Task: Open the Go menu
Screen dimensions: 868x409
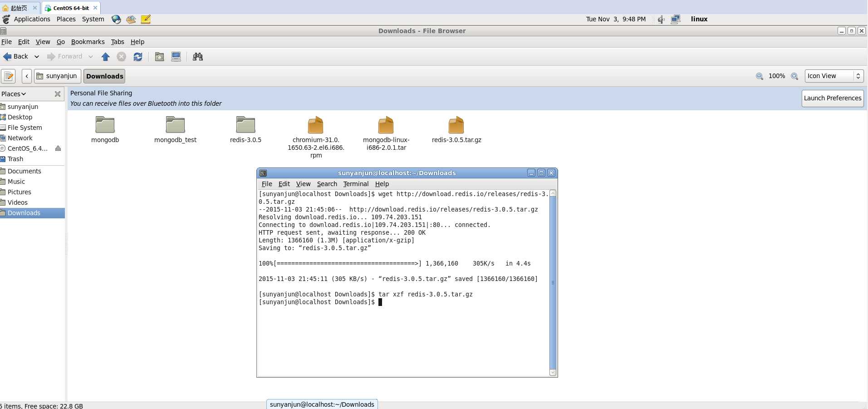Action: point(61,42)
